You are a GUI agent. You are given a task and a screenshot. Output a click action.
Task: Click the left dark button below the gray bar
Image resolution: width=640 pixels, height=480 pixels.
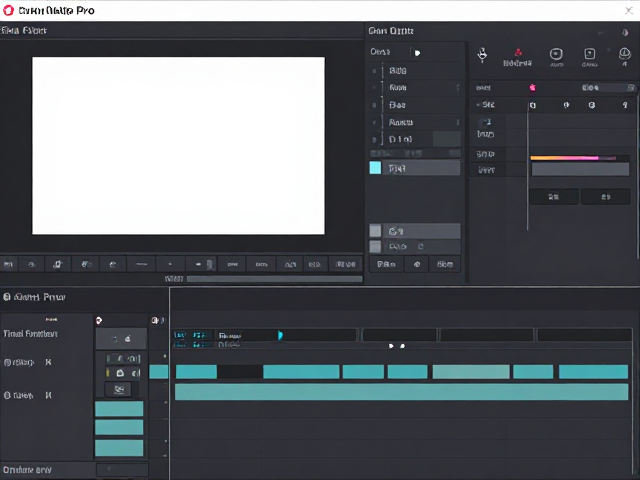click(553, 197)
